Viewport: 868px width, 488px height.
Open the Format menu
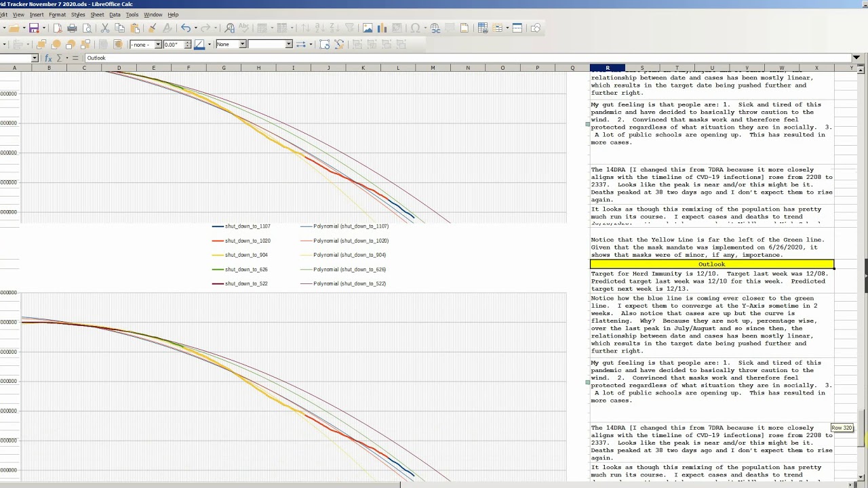[x=57, y=14]
